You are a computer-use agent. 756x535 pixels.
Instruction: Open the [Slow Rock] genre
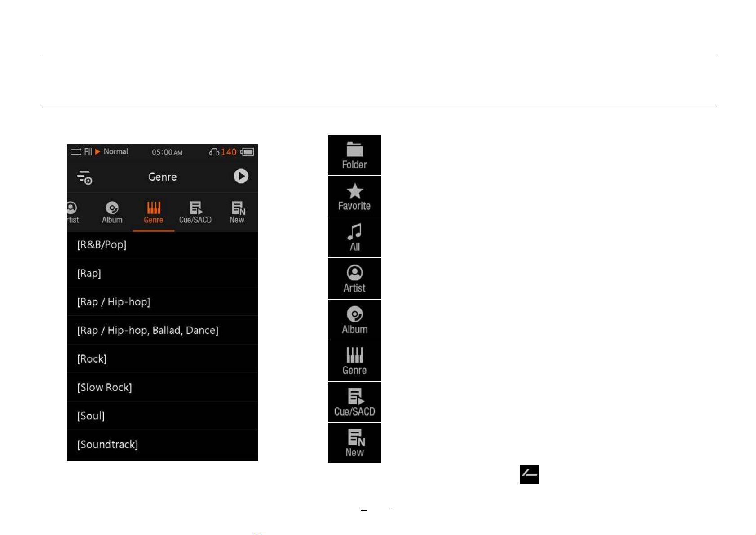(163, 387)
